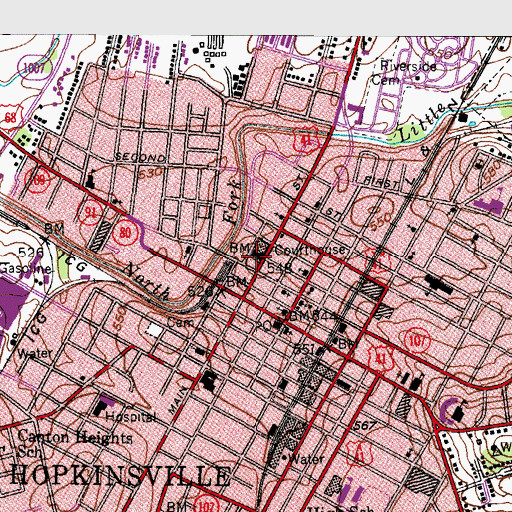Click the black hospital building symbol

pos(99,407)
